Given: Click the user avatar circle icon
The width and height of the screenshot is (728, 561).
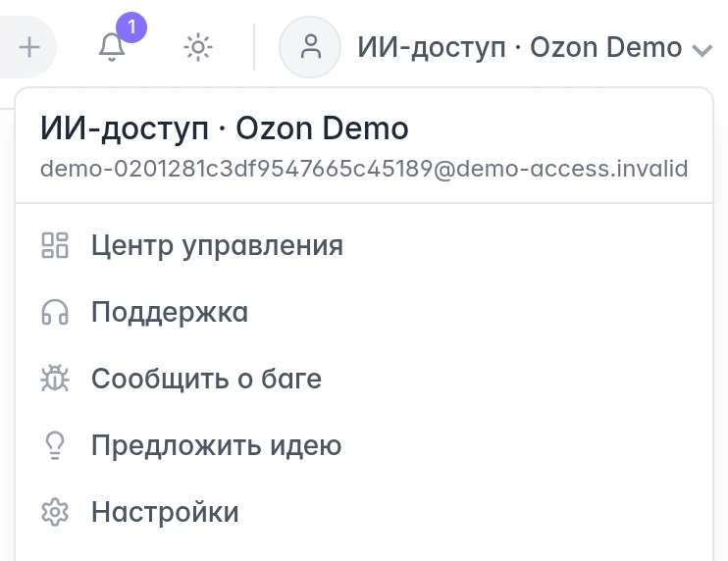Looking at the screenshot, I should pyautogui.click(x=310, y=47).
